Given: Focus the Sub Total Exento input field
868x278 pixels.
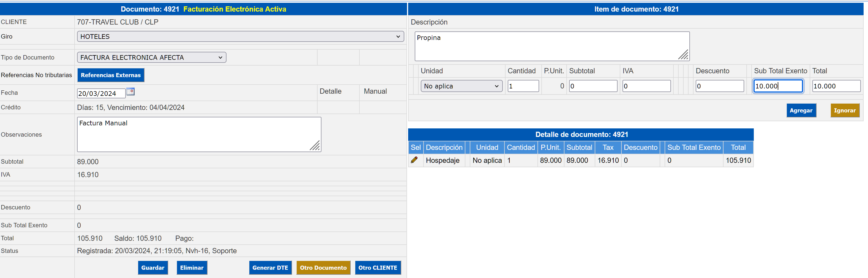Looking at the screenshot, I should pos(778,86).
